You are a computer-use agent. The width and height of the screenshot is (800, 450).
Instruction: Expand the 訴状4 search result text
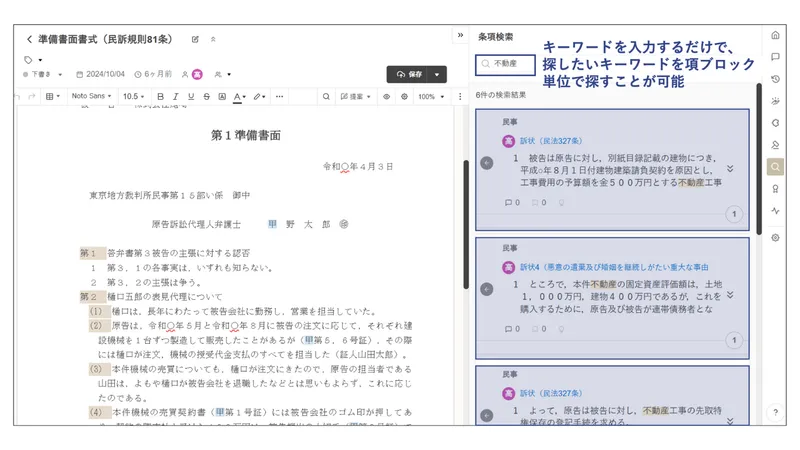click(x=730, y=295)
